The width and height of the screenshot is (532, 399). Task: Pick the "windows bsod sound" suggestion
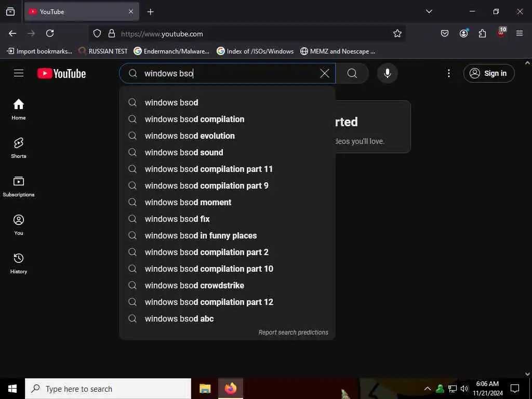[x=228, y=152]
